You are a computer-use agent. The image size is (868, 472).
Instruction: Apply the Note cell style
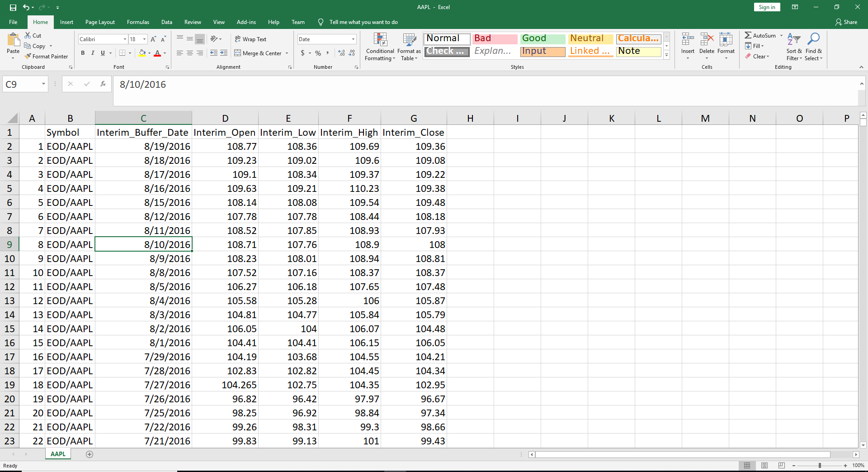click(x=639, y=51)
